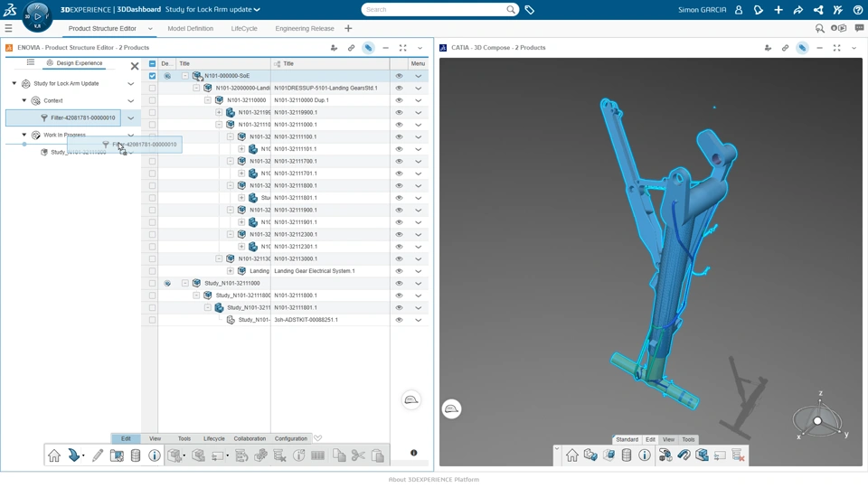Click the plus Add icon in top bar

(778, 9)
